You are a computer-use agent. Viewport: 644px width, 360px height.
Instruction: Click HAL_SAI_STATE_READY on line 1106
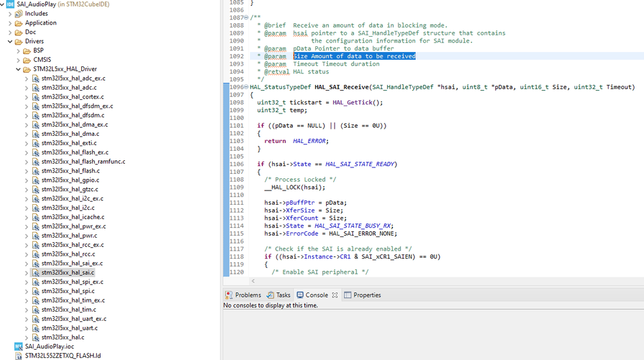[360, 164]
